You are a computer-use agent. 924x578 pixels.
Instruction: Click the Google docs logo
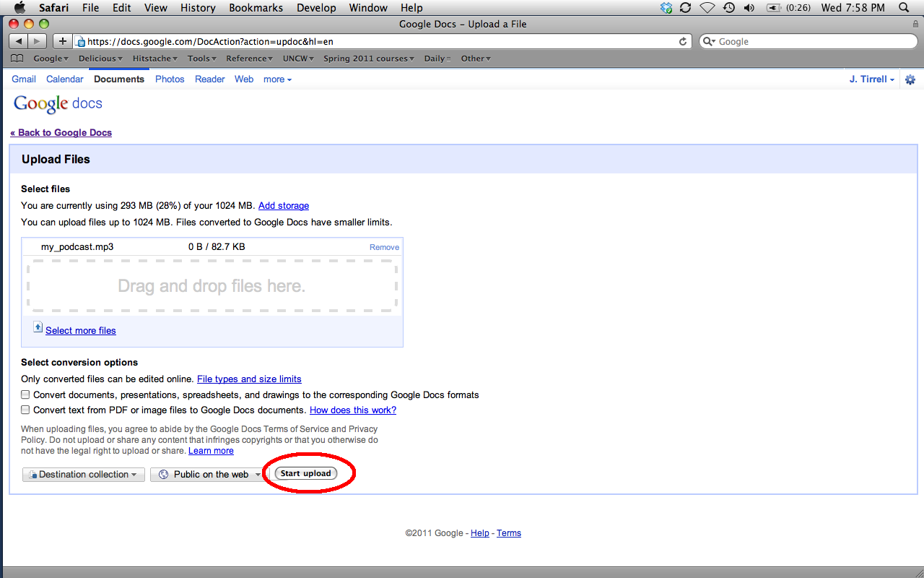[58, 104]
